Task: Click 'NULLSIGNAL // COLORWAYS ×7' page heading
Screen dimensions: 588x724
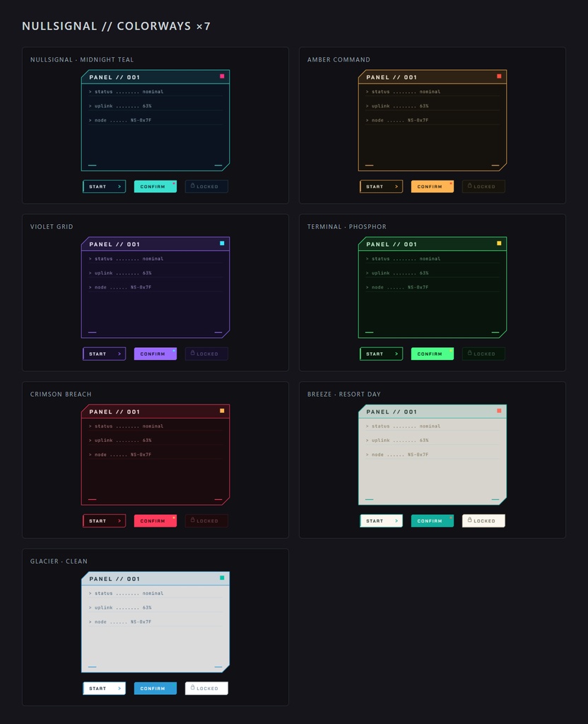Action: [x=117, y=26]
